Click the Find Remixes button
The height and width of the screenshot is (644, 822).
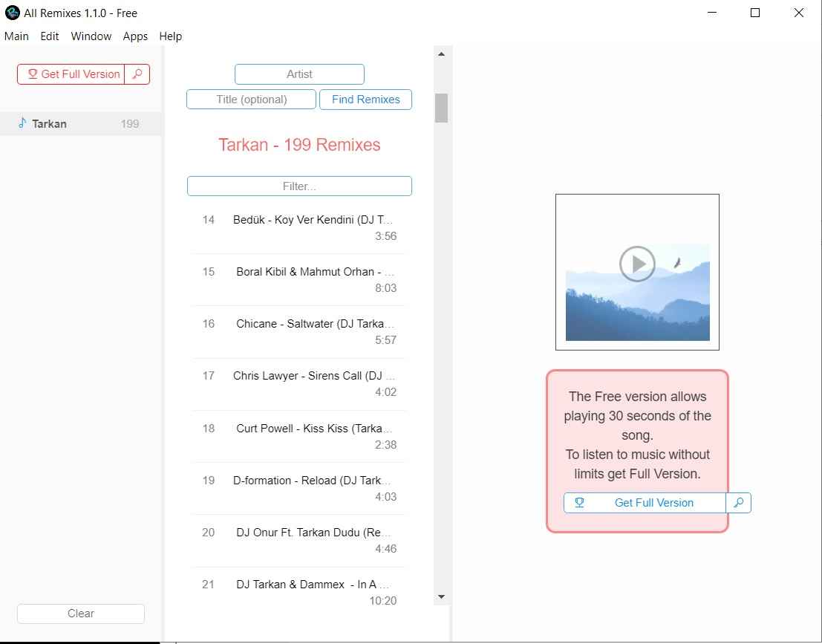click(x=365, y=100)
